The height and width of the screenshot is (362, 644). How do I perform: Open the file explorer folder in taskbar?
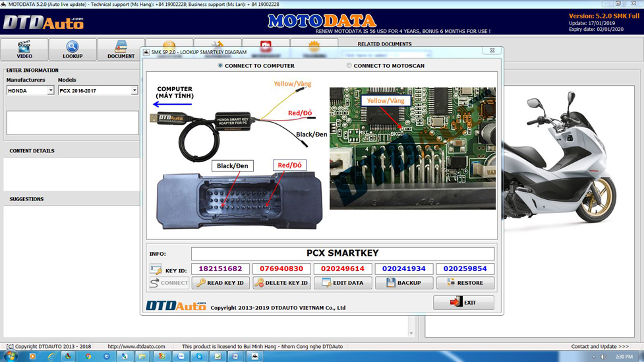tap(142, 356)
